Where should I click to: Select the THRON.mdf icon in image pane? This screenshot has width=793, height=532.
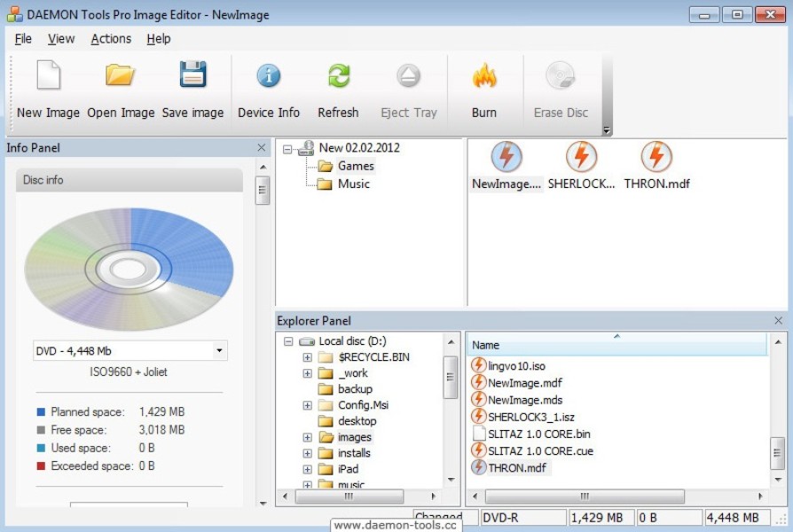(x=656, y=158)
